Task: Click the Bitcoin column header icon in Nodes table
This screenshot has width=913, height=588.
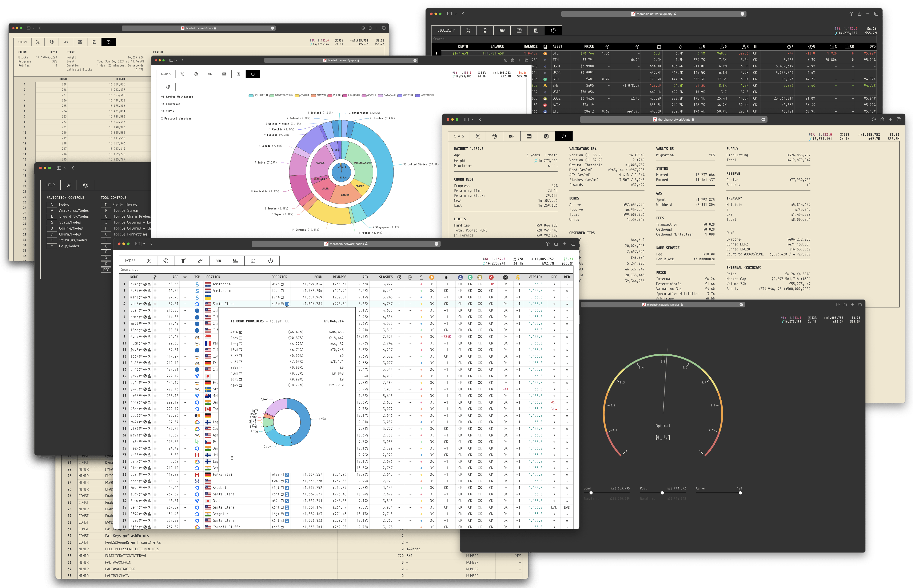Action: [x=432, y=277]
